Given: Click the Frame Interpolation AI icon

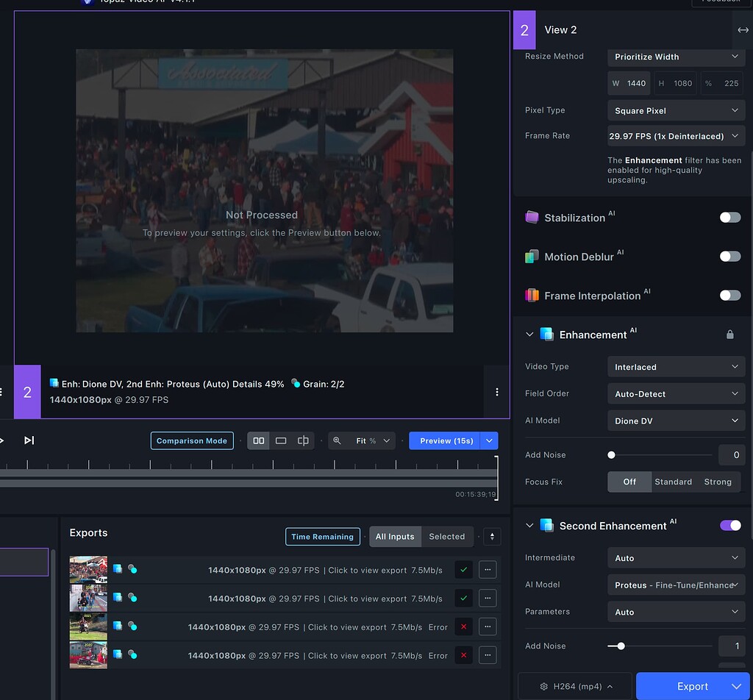Looking at the screenshot, I should (x=530, y=295).
